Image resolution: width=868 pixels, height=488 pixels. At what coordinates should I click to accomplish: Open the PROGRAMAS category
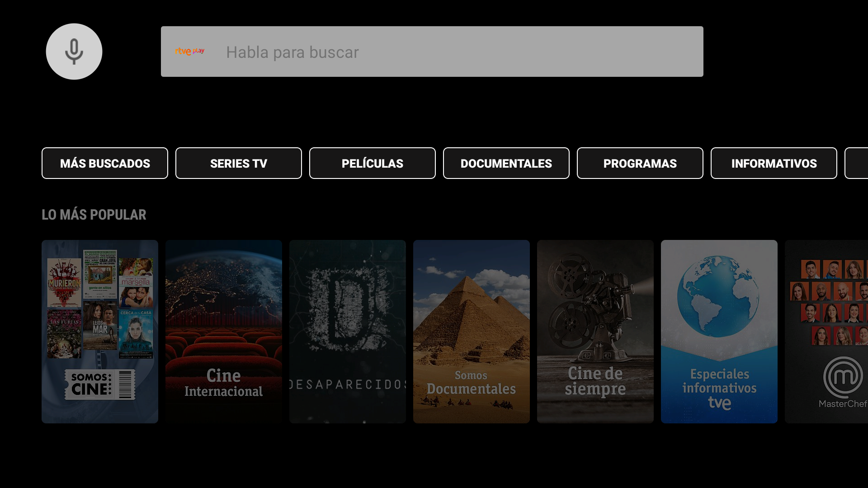[x=640, y=163]
